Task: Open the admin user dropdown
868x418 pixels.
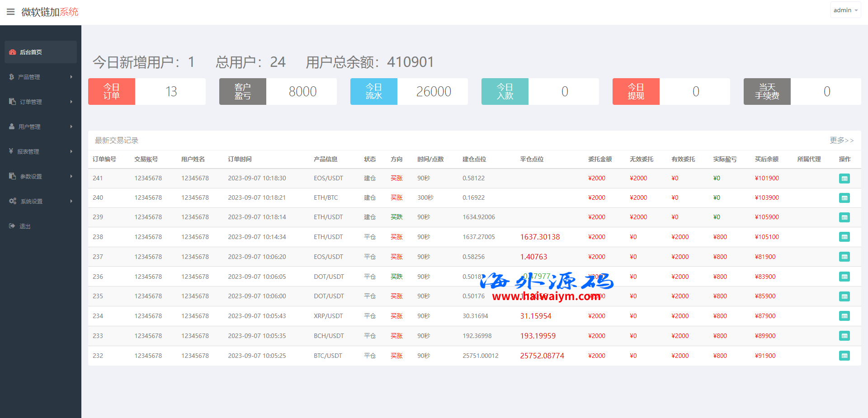Action: pos(845,10)
